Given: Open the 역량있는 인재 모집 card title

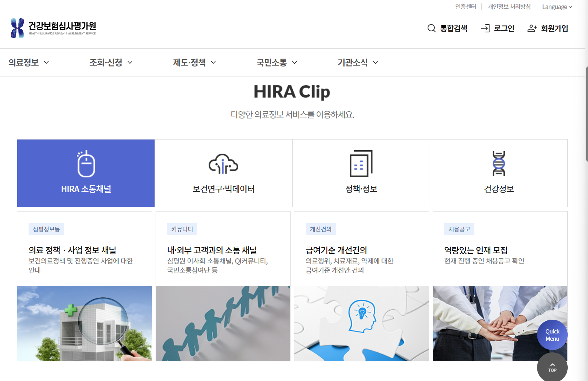Looking at the screenshot, I should (x=476, y=250).
